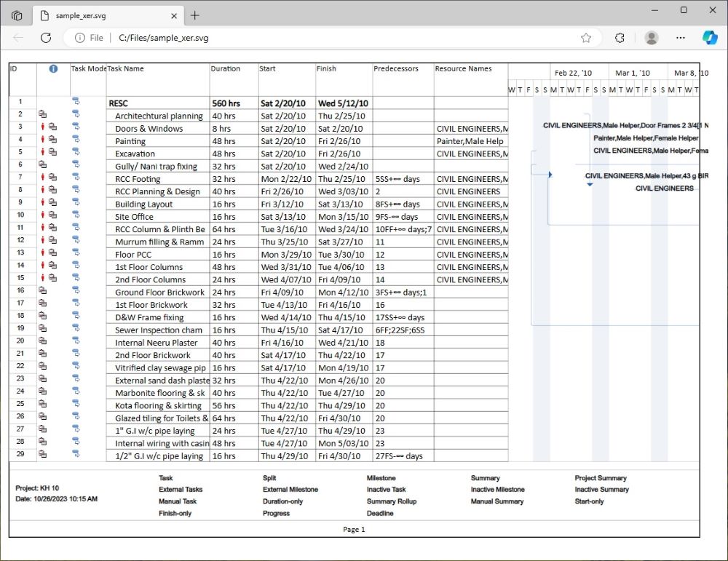The width and height of the screenshot is (728, 561).
Task: Open the user profile icon
Action: pyautogui.click(x=652, y=38)
